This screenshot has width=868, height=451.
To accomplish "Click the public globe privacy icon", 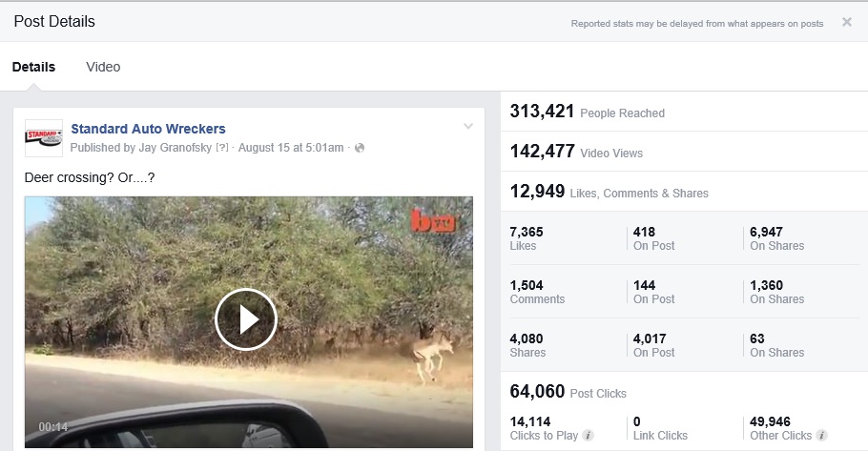I will click(360, 148).
